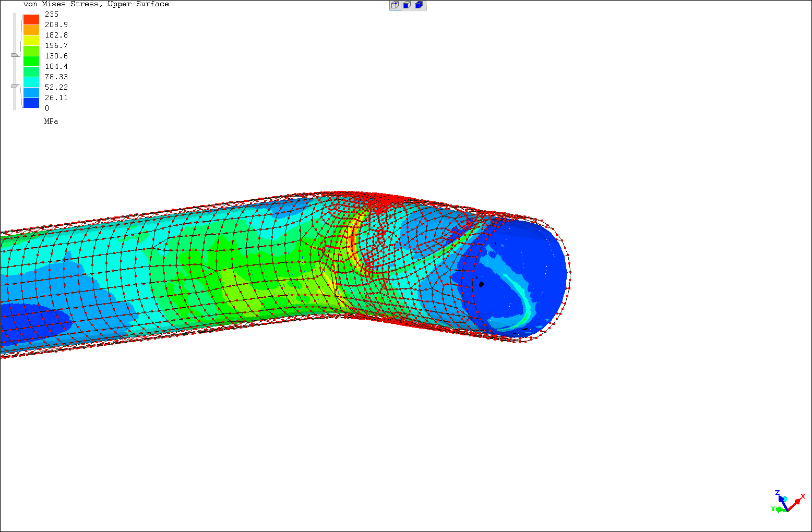Click the 235 maximum legend value
The height and width of the screenshot is (532, 812).
(x=52, y=14)
